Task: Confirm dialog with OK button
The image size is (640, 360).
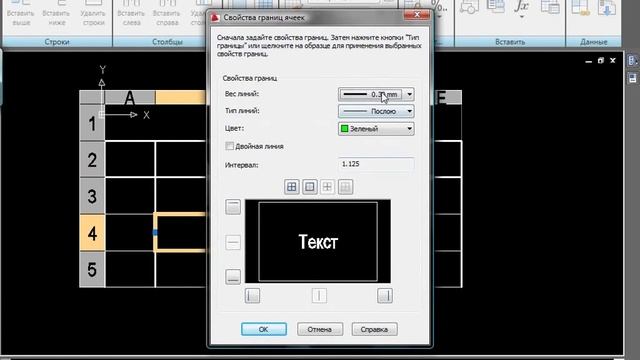Action: 264,329
